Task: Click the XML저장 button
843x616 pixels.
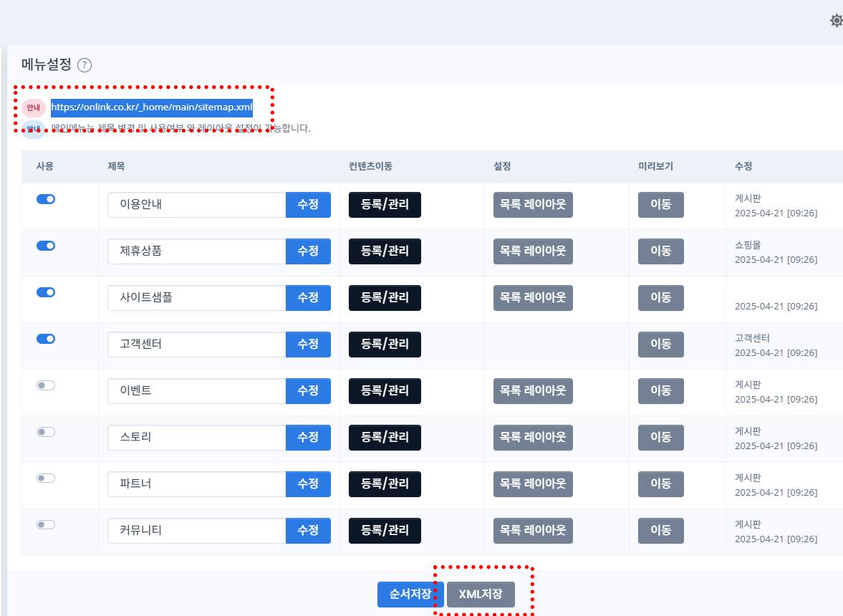Action: tap(481, 595)
